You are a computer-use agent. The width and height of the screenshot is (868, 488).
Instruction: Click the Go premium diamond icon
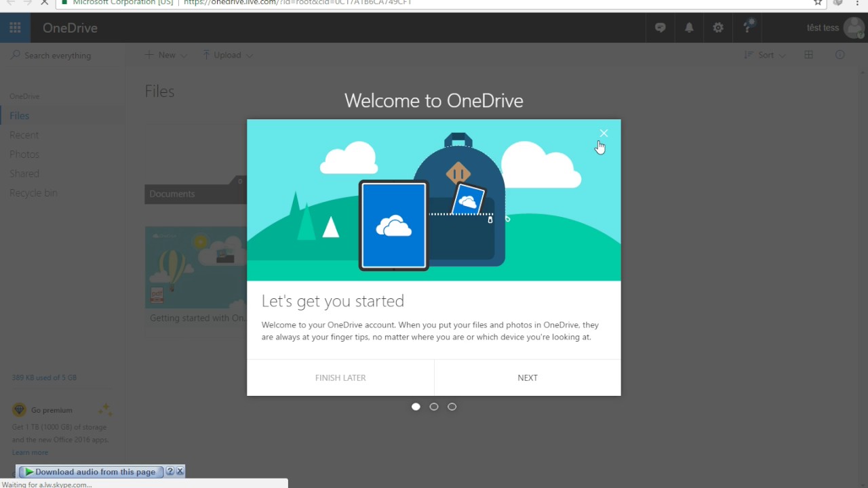(20, 410)
